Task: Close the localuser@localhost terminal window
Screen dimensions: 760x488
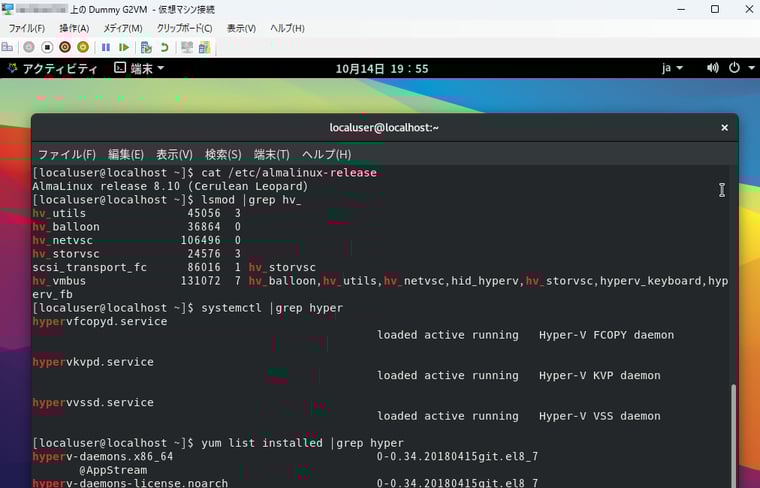Action: (x=724, y=127)
